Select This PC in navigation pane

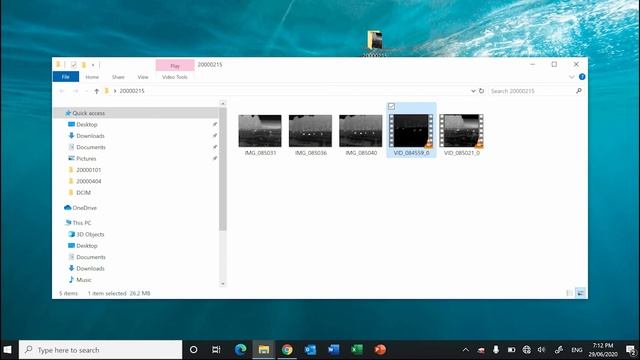pyautogui.click(x=82, y=223)
